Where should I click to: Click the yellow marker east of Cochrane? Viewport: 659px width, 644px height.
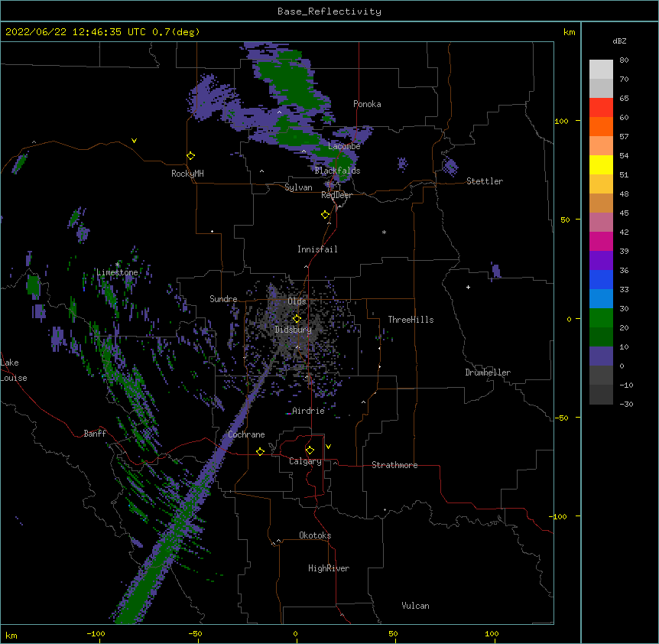(x=260, y=451)
